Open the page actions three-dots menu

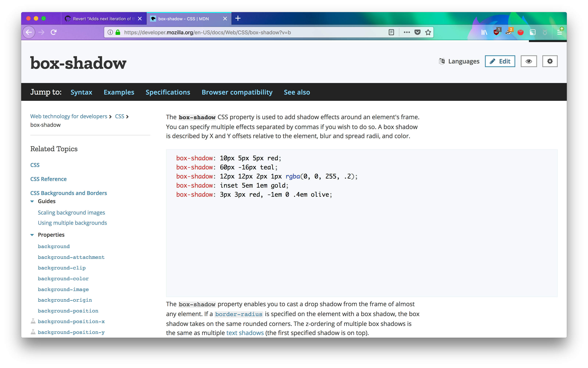pos(407,32)
